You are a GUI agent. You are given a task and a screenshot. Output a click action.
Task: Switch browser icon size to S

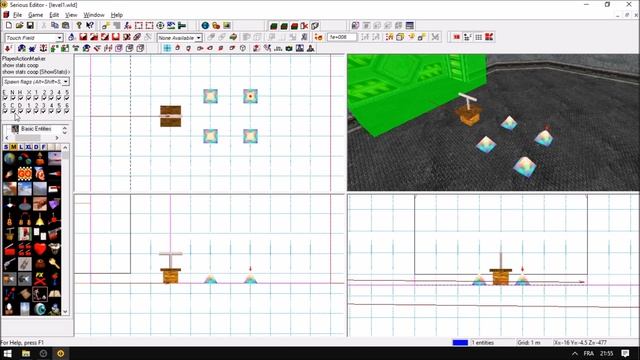click(x=6, y=147)
